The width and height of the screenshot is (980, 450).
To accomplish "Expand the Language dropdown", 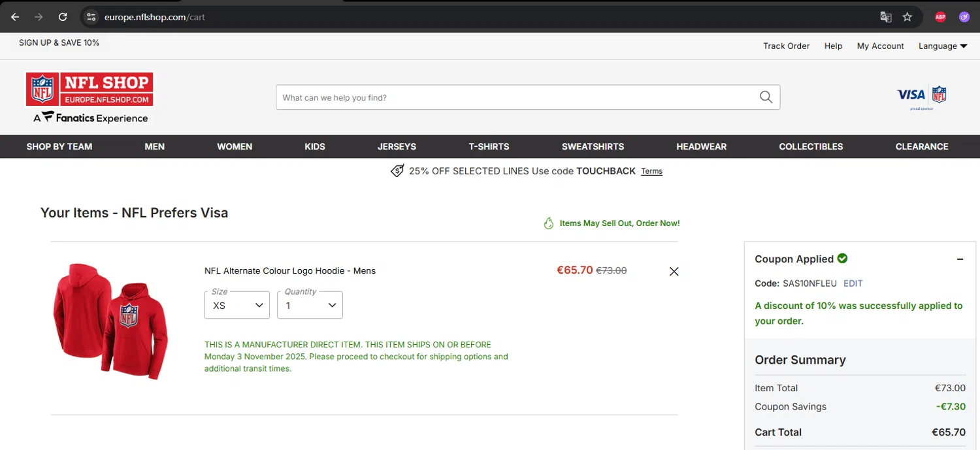I will (x=942, y=46).
